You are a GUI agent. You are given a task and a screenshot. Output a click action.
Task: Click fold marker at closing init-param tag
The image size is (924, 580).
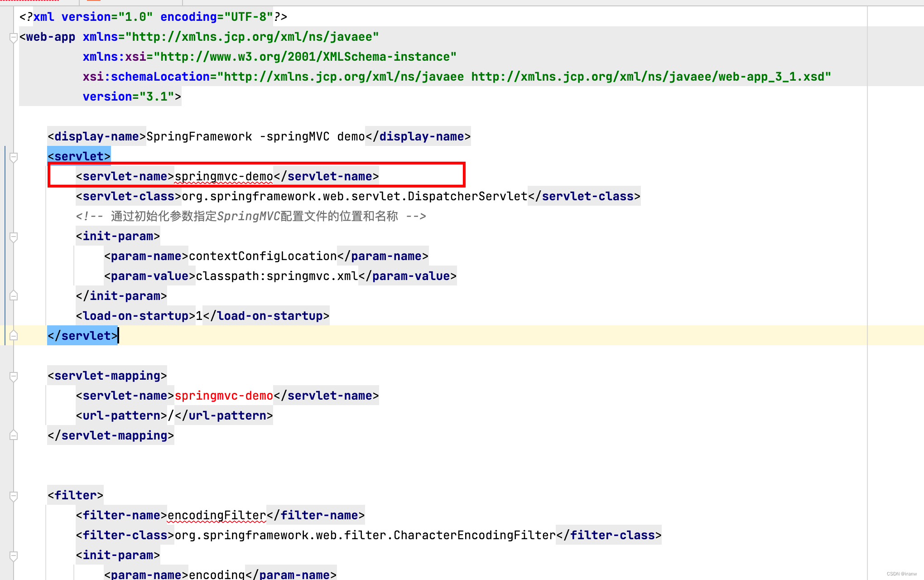click(14, 296)
